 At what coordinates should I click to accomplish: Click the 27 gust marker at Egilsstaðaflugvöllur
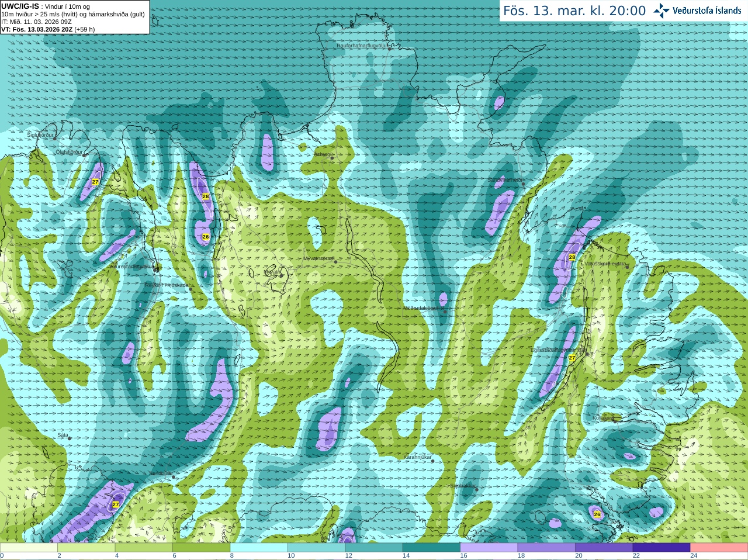point(572,358)
